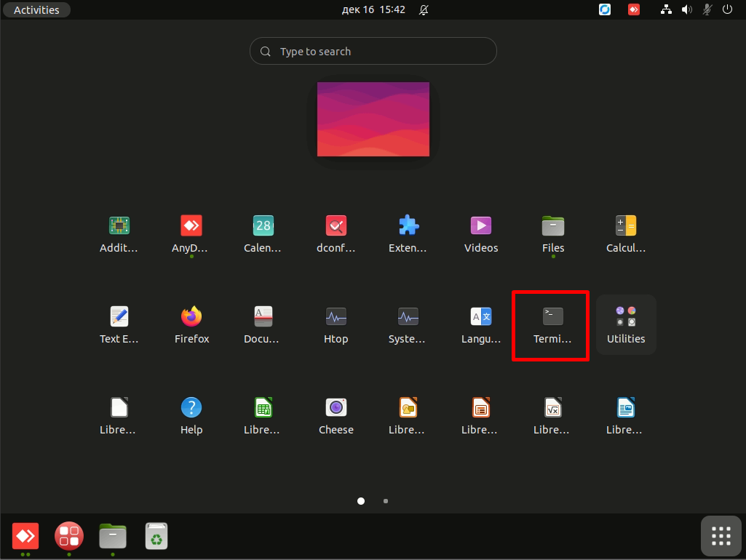The image size is (746, 560).
Task: Expand the Utilities app folder
Action: (x=626, y=324)
